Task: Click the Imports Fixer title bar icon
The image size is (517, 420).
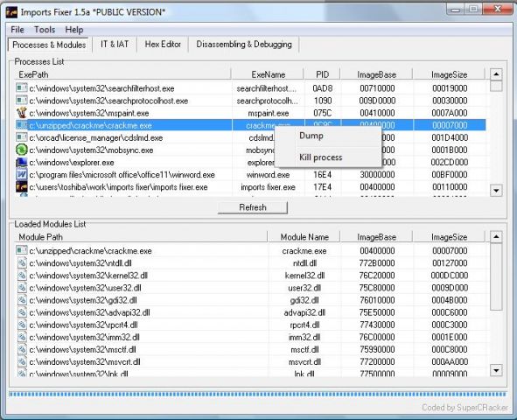Action: [x=11, y=12]
